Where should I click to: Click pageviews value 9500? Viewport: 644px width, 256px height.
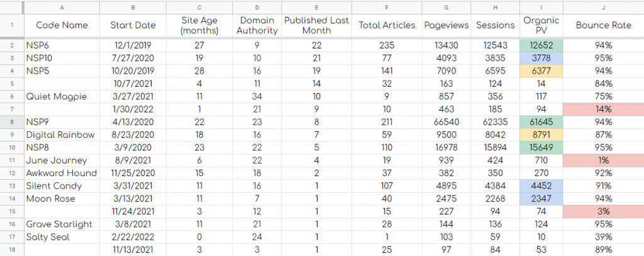(x=446, y=135)
